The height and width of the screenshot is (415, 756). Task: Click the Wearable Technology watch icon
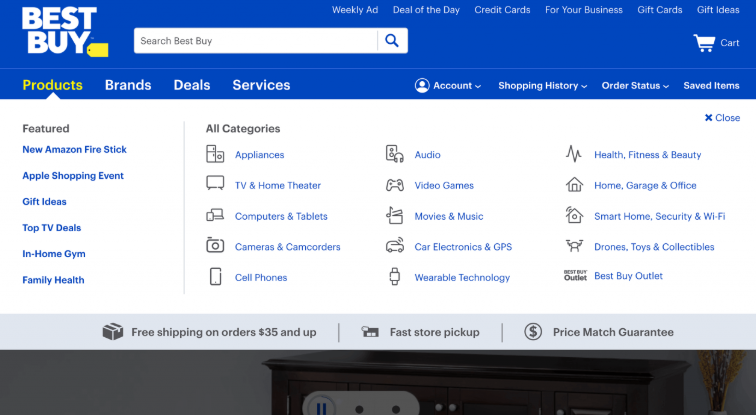(x=394, y=277)
